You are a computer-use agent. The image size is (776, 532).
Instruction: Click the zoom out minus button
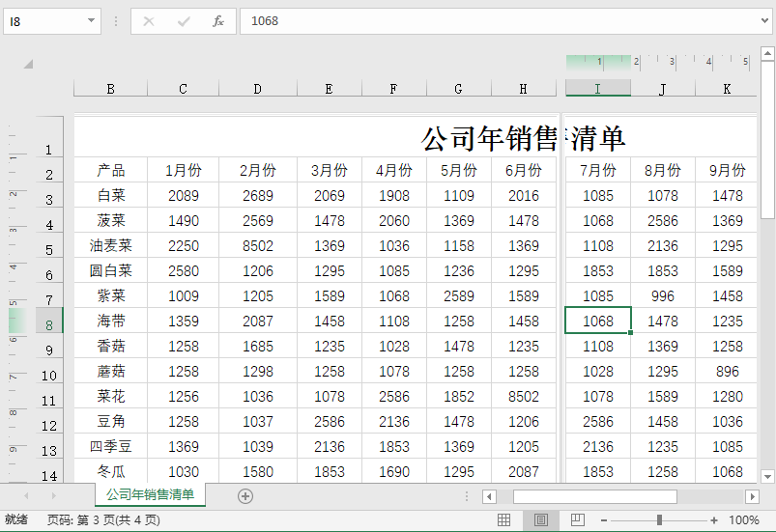604,520
